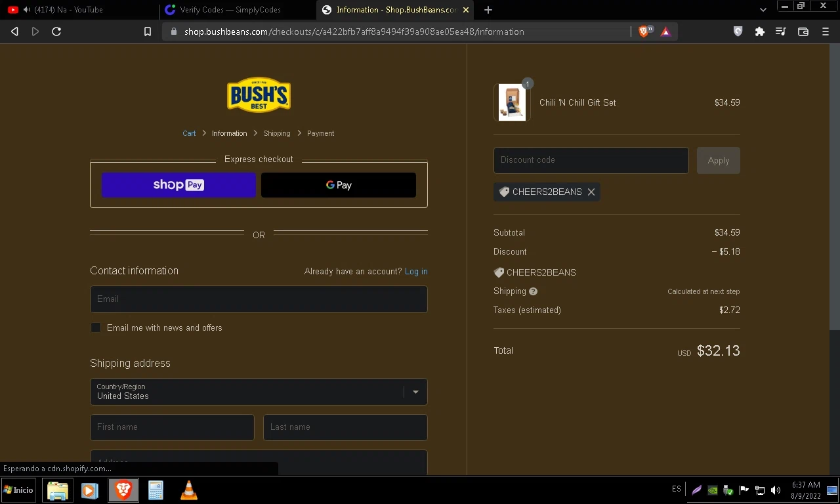Open the Windows Inicio start button
The image size is (840, 504).
point(18,490)
